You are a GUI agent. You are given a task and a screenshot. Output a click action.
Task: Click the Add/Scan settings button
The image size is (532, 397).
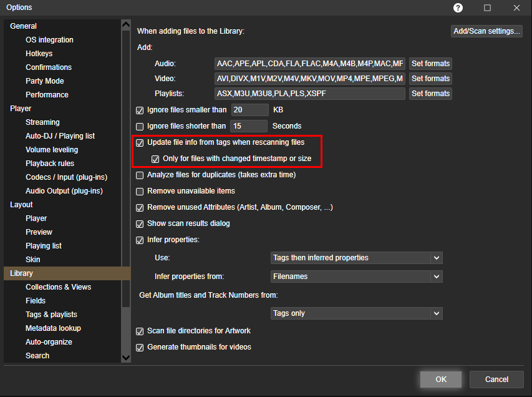(486, 31)
